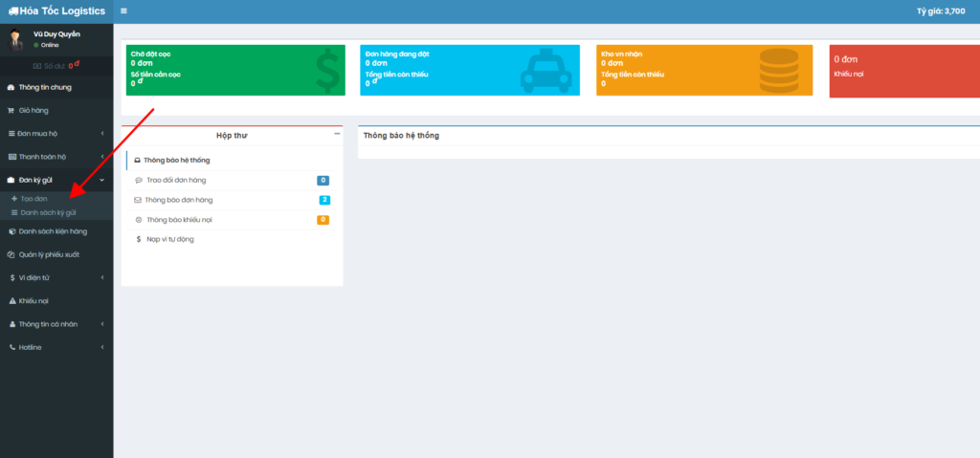
Task: Click the shopping cart icon
Action: point(11,111)
